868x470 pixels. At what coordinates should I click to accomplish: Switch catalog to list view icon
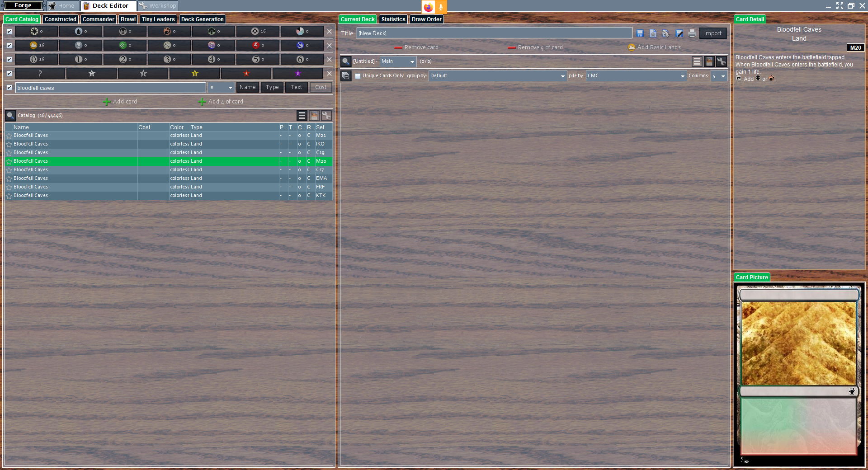click(x=302, y=116)
